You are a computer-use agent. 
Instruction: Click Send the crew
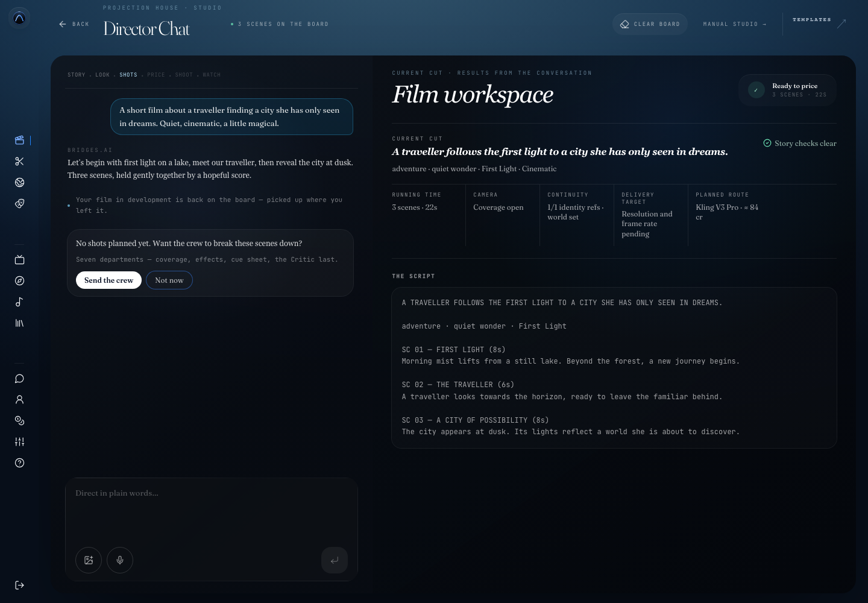pyautogui.click(x=108, y=280)
